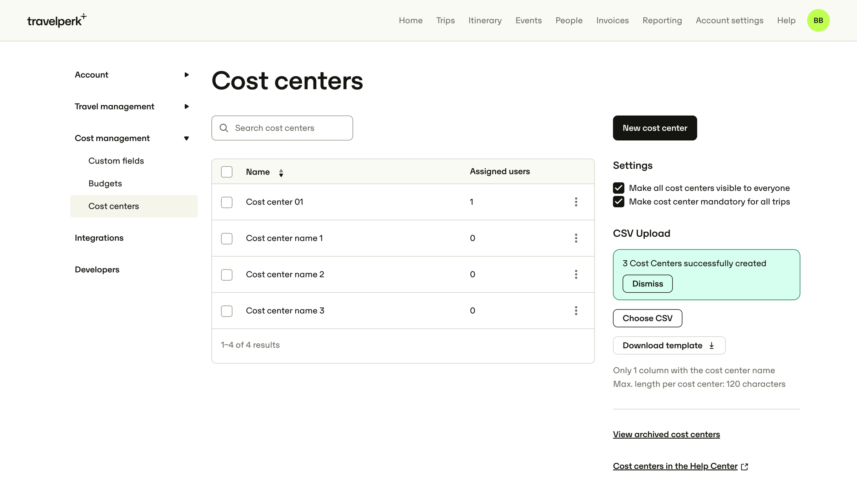Click the Cost management sidebar label
Image resolution: width=857 pixels, height=504 pixels.
(112, 138)
